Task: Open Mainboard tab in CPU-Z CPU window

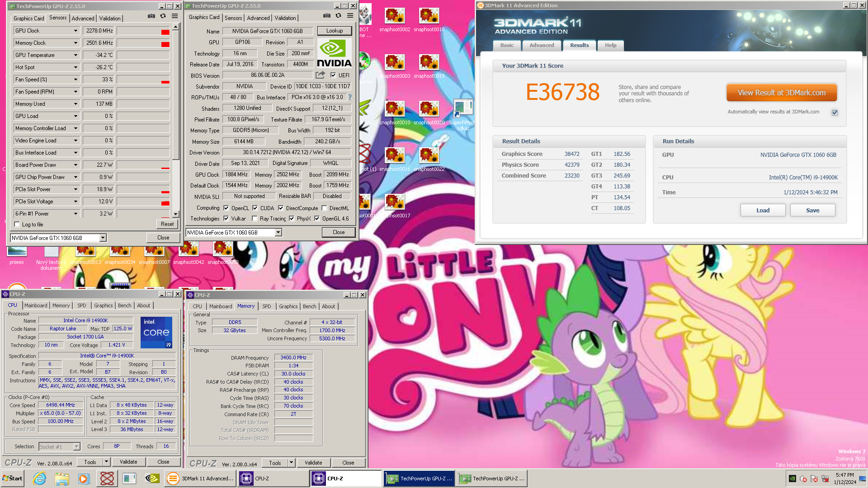Action: coord(36,306)
